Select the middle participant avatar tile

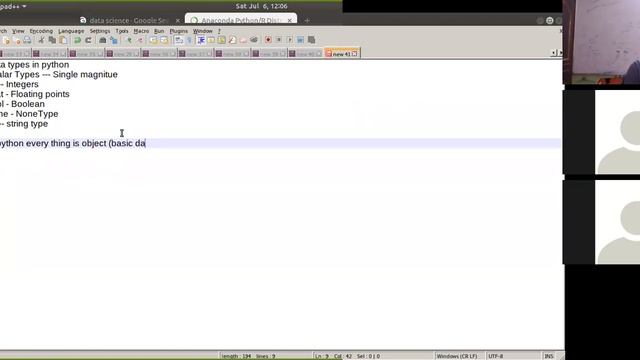601,132
